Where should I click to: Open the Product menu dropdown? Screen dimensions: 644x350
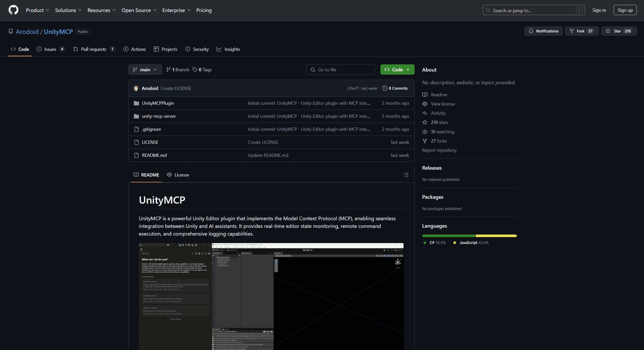coord(37,10)
